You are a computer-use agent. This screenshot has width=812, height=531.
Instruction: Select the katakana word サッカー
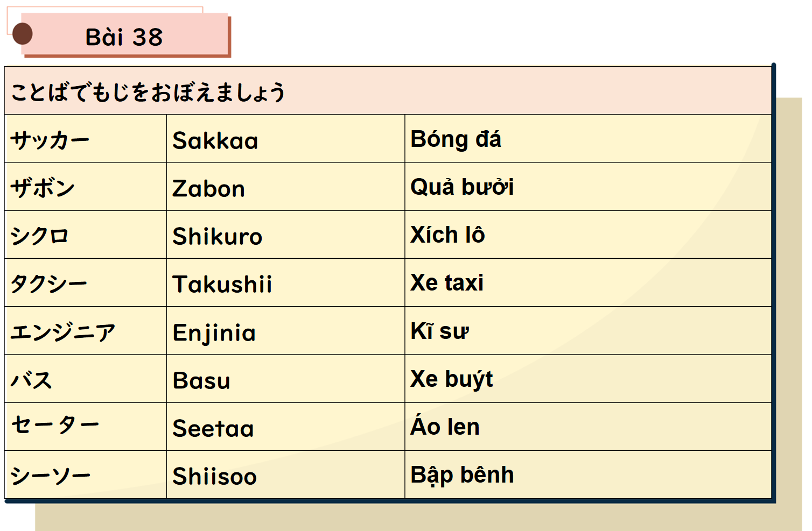tap(50, 140)
